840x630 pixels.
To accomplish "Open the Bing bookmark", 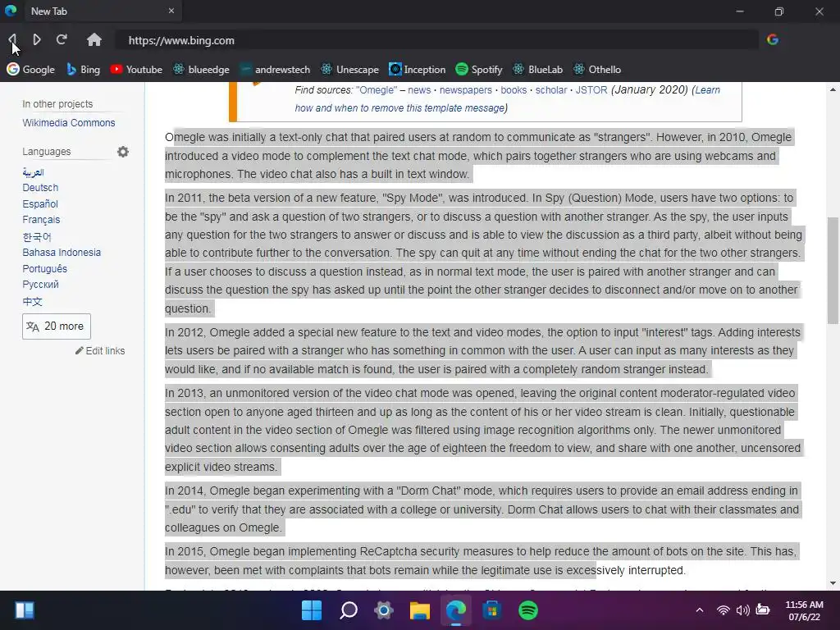I will click(83, 70).
